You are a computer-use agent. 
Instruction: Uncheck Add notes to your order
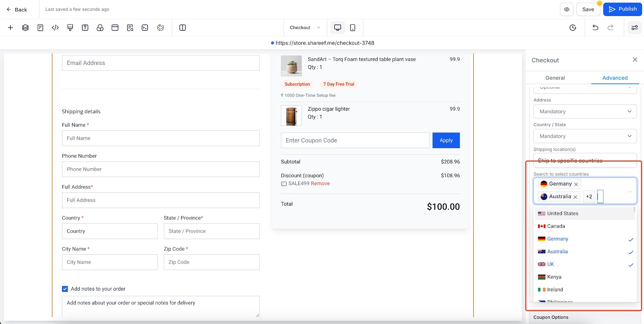tap(65, 289)
